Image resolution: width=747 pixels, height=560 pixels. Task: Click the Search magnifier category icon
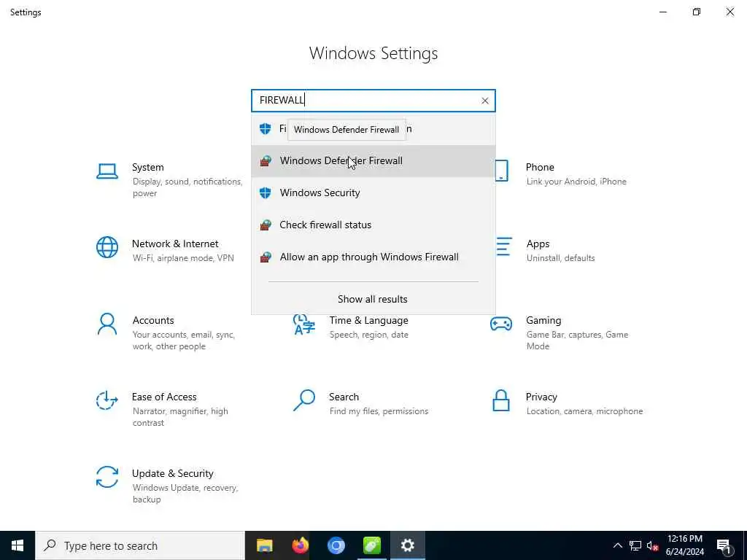[304, 400]
